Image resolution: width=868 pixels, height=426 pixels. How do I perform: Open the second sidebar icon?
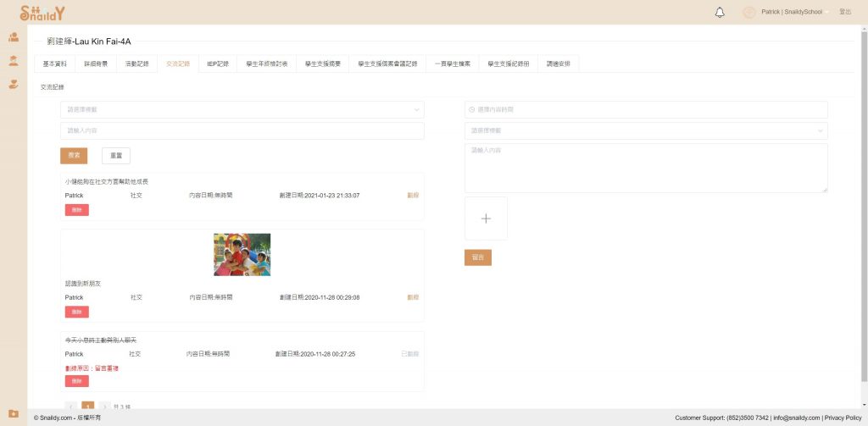click(x=13, y=61)
